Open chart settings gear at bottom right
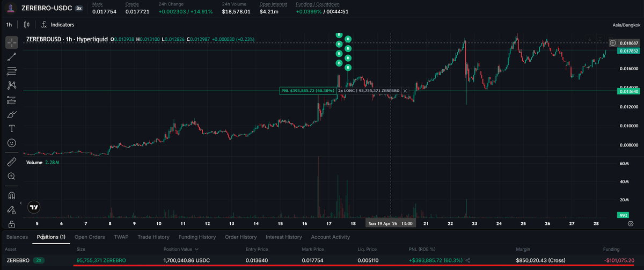 (631, 223)
